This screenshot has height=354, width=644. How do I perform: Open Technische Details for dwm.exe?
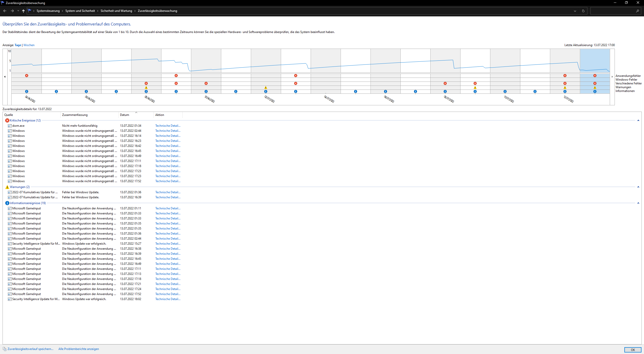168,126
